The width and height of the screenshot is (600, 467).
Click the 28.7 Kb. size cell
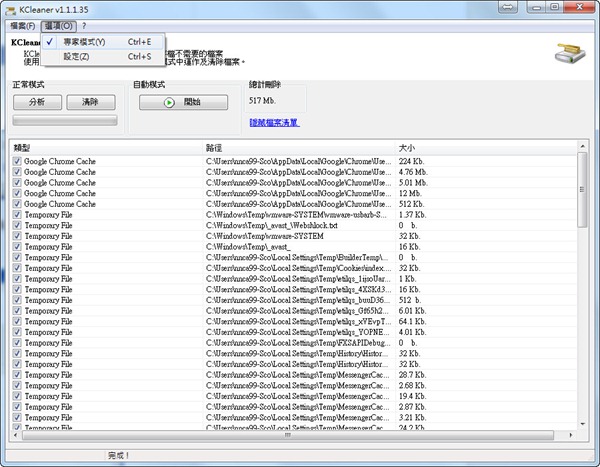412,375
